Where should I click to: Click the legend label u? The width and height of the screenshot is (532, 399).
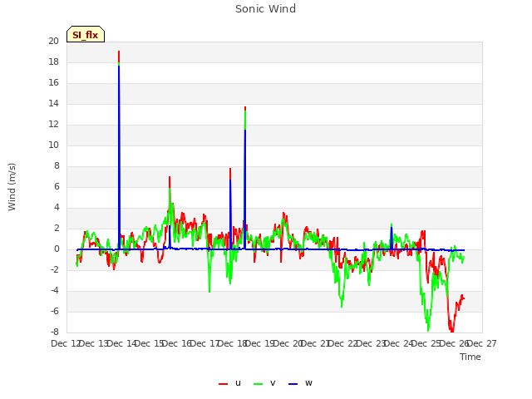coord(238,383)
